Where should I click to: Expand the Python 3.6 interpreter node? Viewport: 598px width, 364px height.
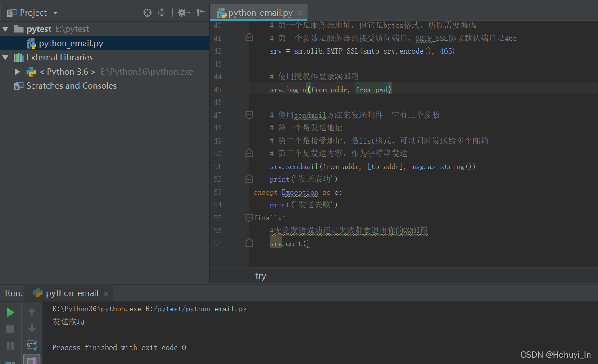[17, 72]
